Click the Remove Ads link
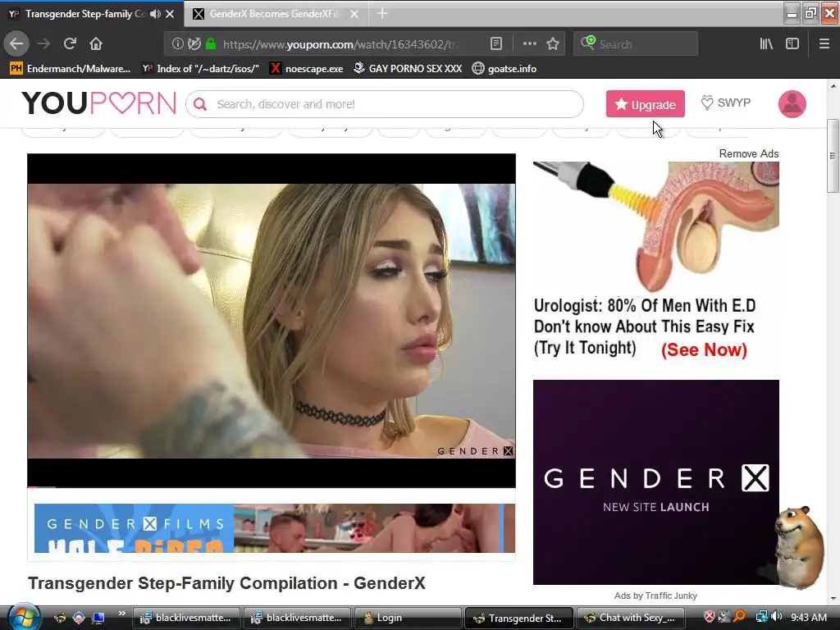This screenshot has width=840, height=630. coord(748,153)
